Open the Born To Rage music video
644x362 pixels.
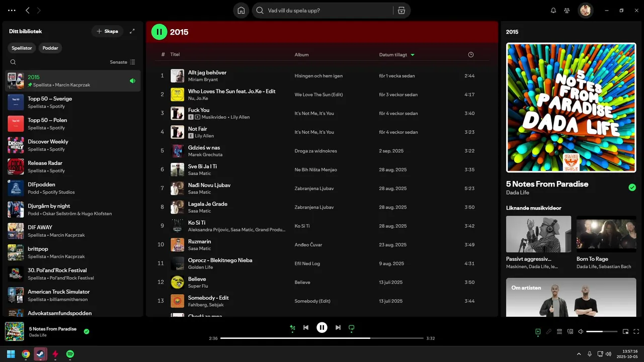(x=606, y=234)
